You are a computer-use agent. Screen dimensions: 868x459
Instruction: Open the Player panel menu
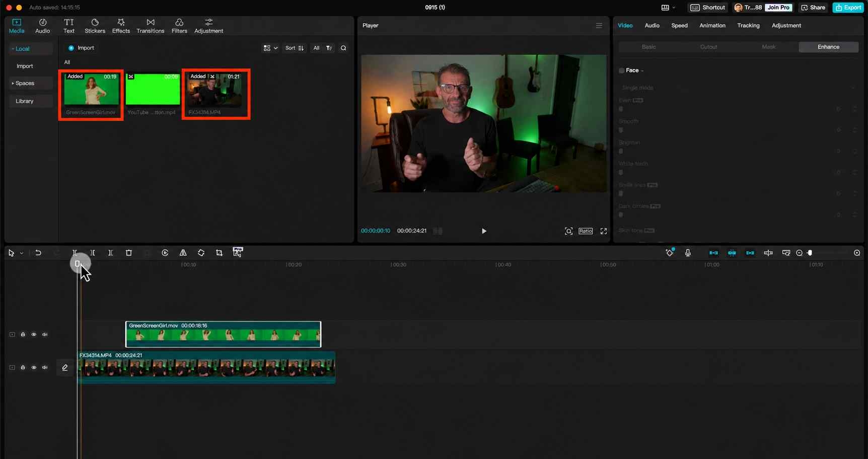pos(599,26)
